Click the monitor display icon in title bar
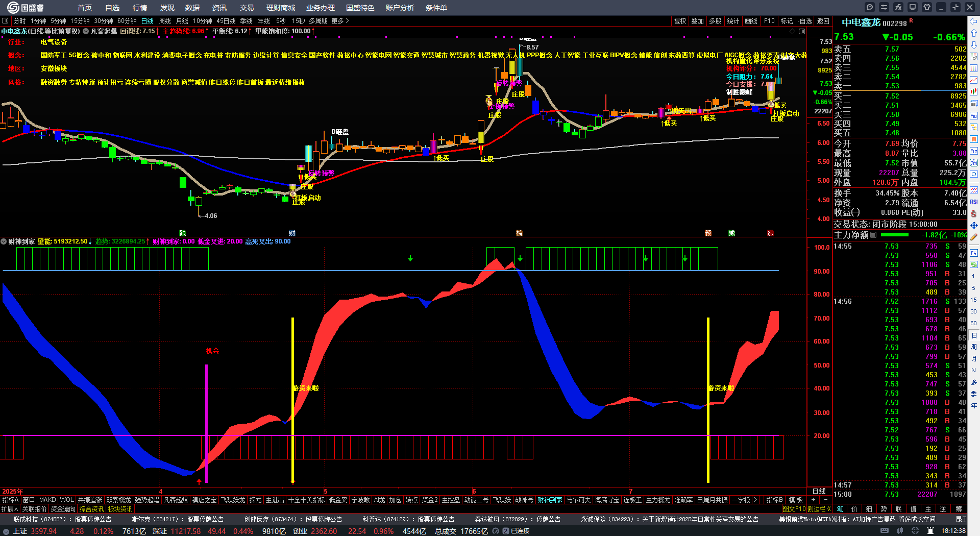This screenshot has height=536, width=980. [913, 7]
